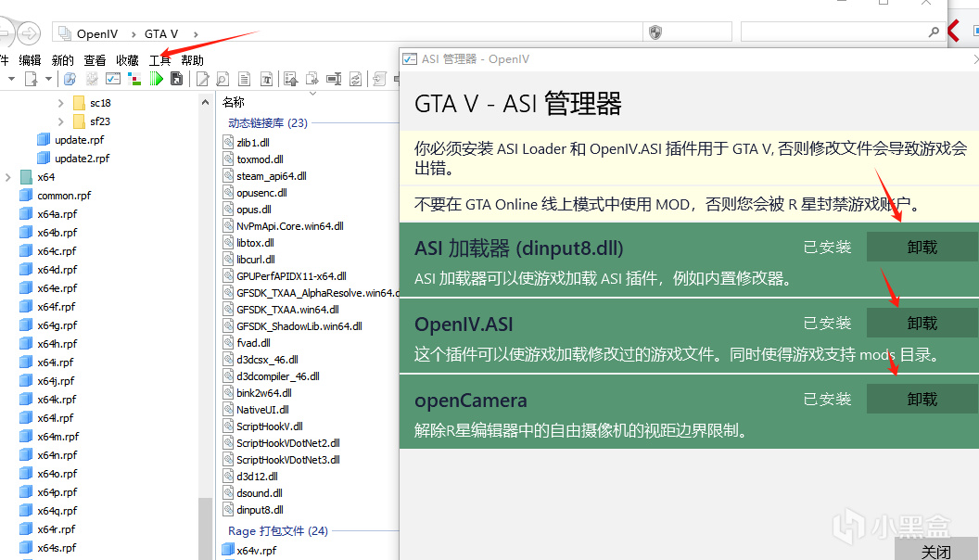Click the refresh replace page icon
The image size is (979, 560).
355,79
